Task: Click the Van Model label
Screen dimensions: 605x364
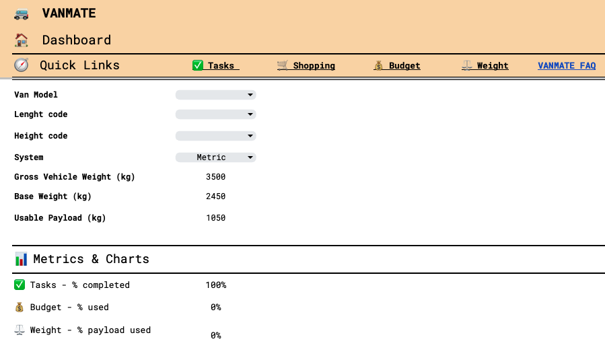Action: [x=36, y=95]
